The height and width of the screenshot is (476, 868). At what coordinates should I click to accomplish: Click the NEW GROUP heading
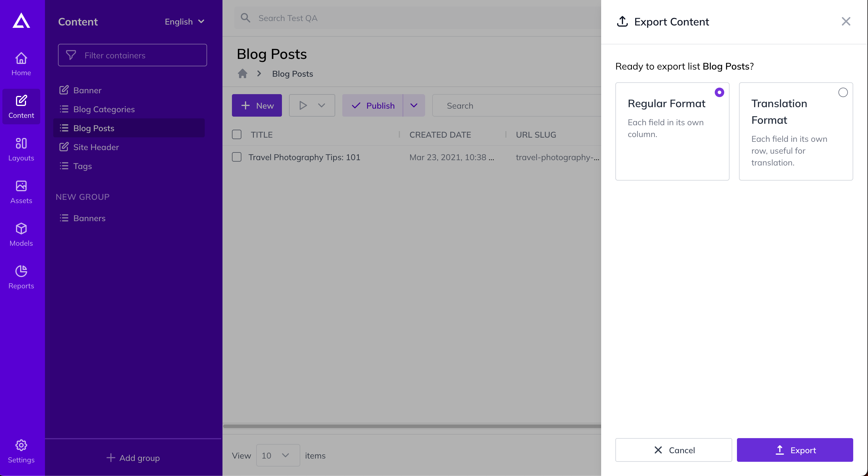pyautogui.click(x=83, y=197)
